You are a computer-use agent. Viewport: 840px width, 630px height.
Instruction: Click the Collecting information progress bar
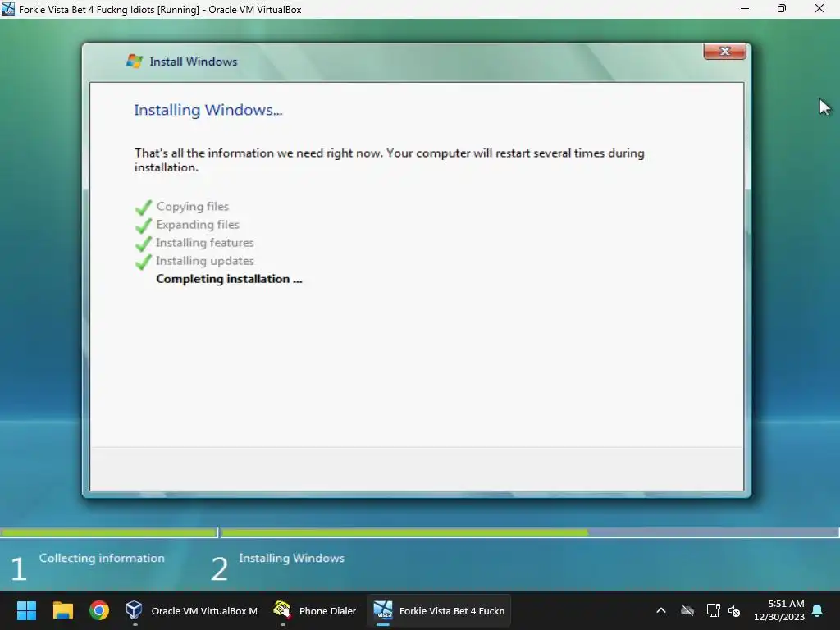109,532
